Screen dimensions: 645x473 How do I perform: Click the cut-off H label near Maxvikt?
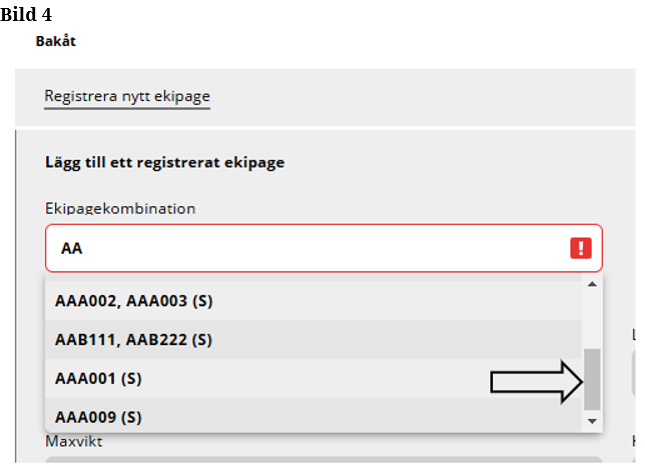(x=636, y=441)
